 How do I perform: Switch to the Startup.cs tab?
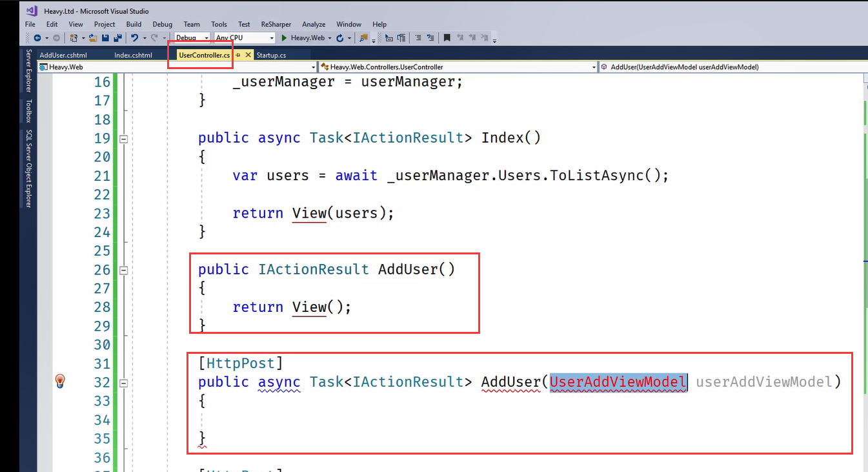click(x=271, y=56)
